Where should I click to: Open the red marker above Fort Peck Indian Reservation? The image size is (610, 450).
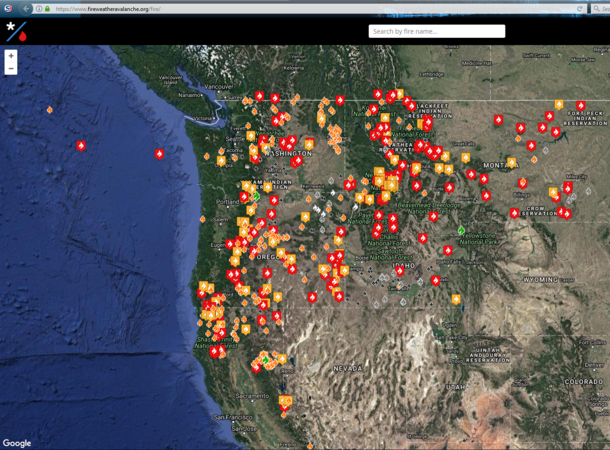point(581,105)
